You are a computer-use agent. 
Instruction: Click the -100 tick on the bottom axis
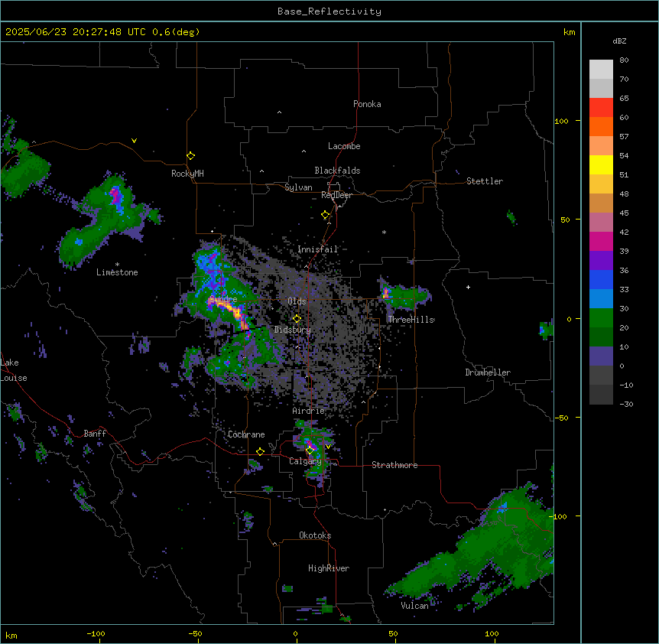[96, 633]
